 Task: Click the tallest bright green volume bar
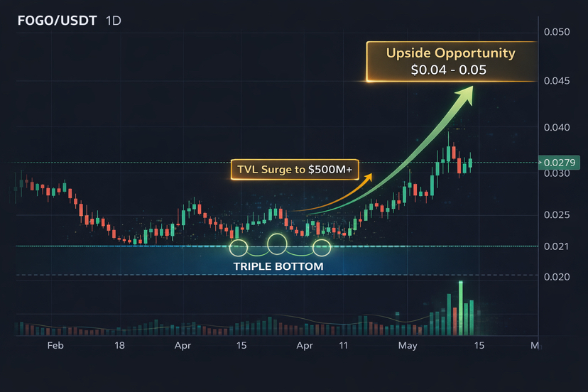460,308
